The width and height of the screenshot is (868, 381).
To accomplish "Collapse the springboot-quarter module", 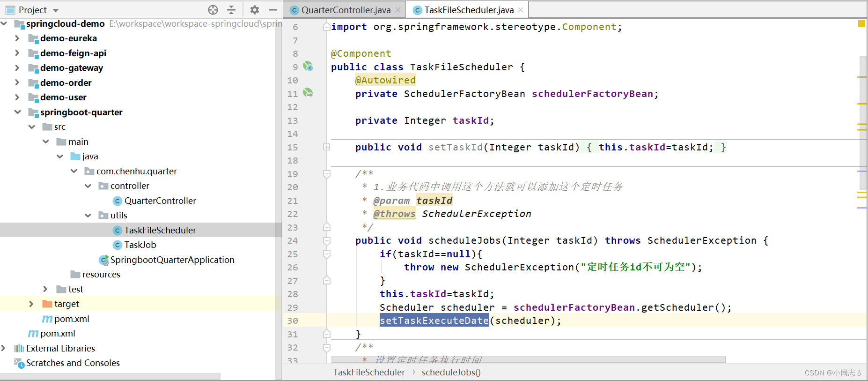I will tap(17, 112).
